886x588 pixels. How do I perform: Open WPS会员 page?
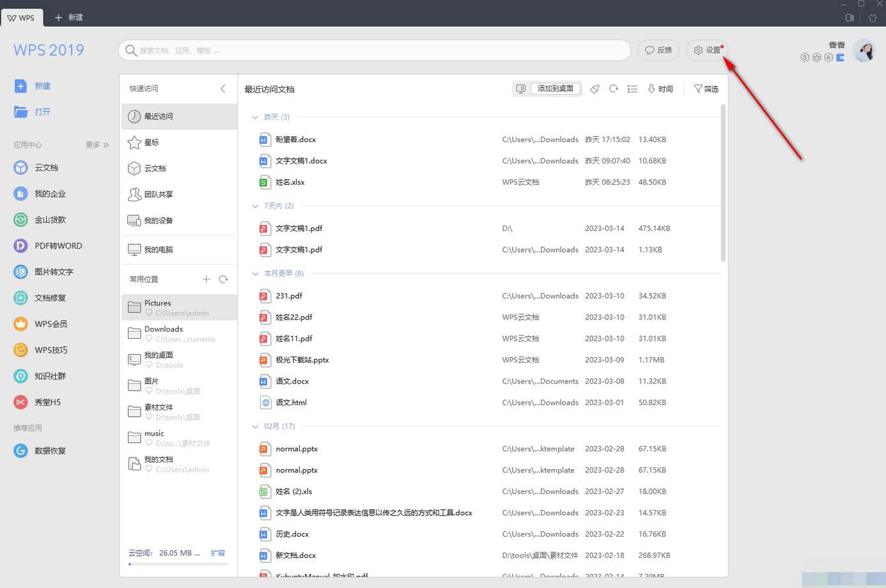40,324
